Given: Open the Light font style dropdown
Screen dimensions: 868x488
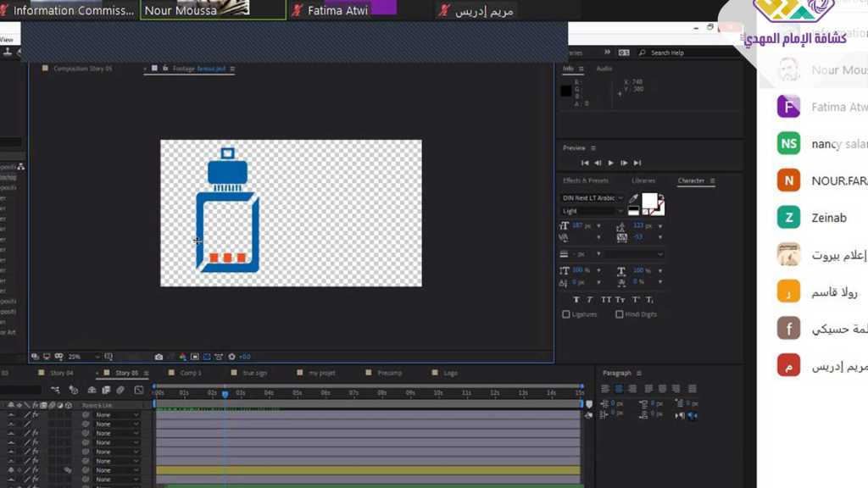Looking at the screenshot, I should [593, 211].
